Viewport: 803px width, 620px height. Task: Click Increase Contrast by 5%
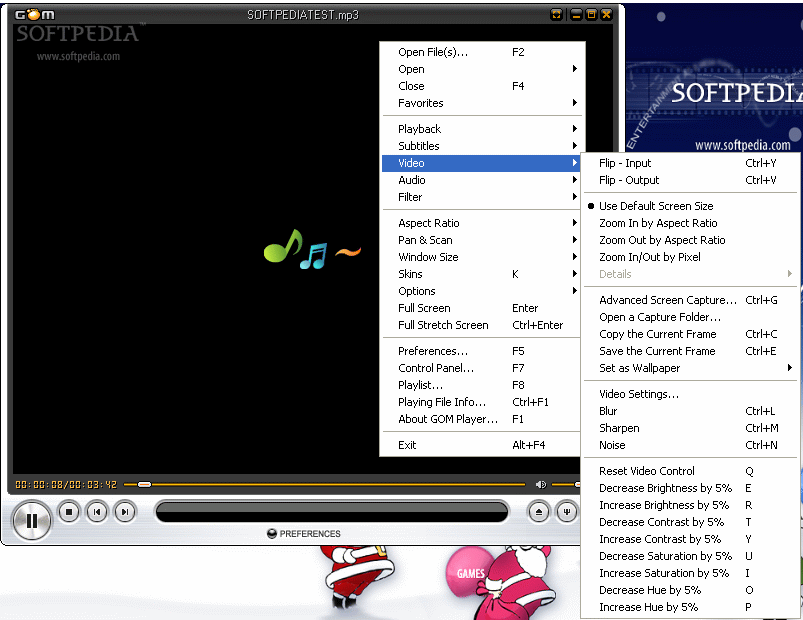click(690, 539)
